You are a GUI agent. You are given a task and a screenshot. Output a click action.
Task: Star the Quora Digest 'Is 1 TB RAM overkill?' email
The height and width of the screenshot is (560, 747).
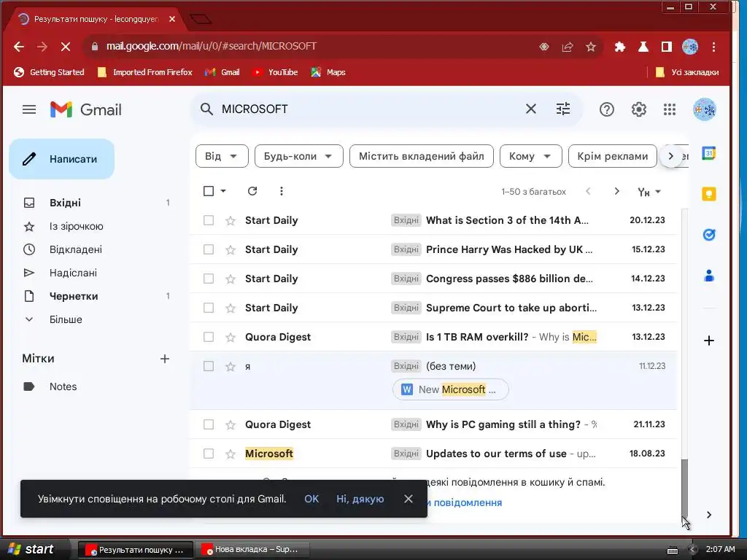coord(231,337)
